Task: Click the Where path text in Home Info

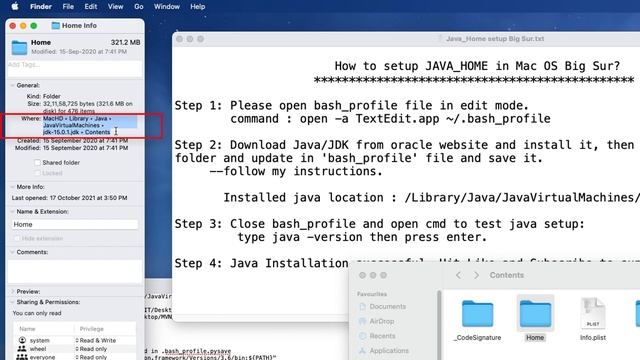Action: [x=77, y=125]
